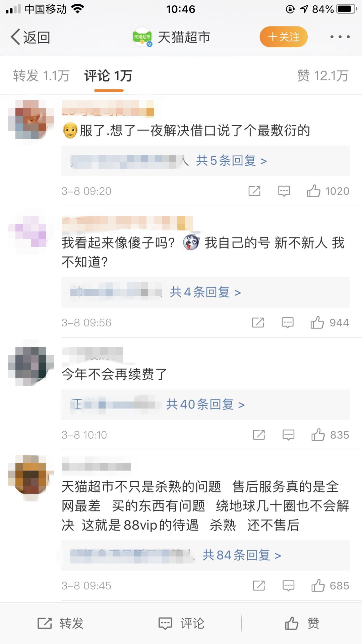
Task: Repost the 3-8 10:10 comment via its share icon
Action: pyautogui.click(x=259, y=435)
